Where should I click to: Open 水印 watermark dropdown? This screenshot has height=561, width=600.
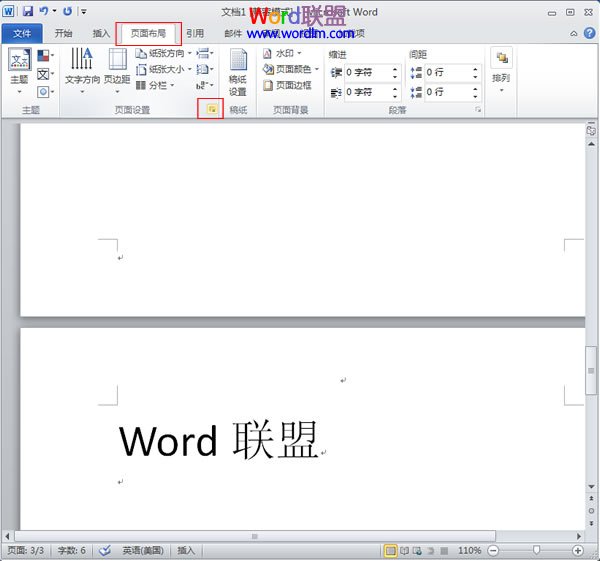coord(282,53)
